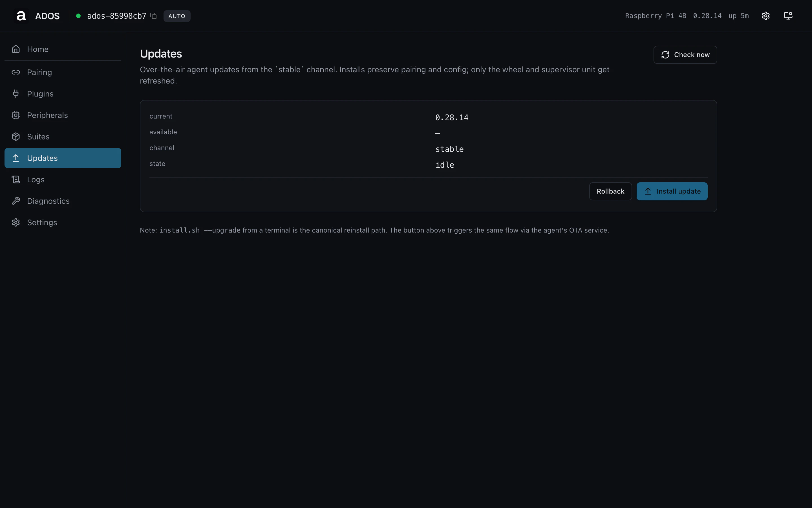Select the Updates sidebar item
Image resolution: width=812 pixels, height=508 pixels.
pyautogui.click(x=63, y=158)
